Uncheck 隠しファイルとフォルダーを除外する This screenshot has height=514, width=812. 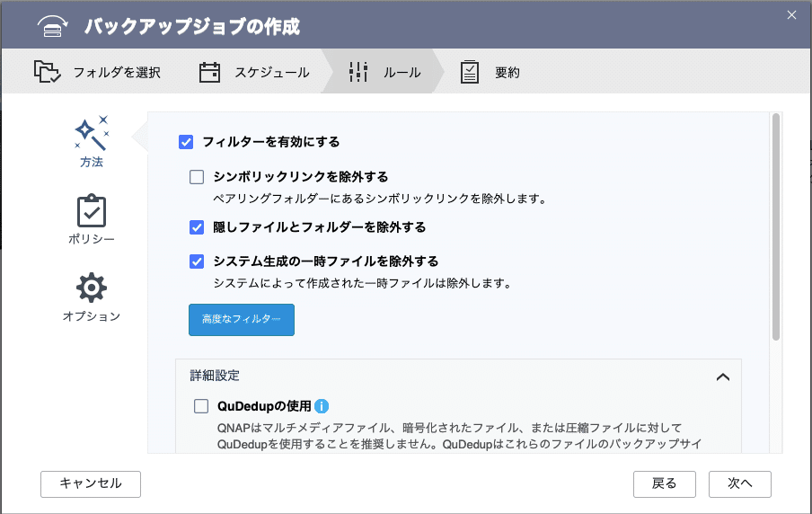(x=197, y=227)
